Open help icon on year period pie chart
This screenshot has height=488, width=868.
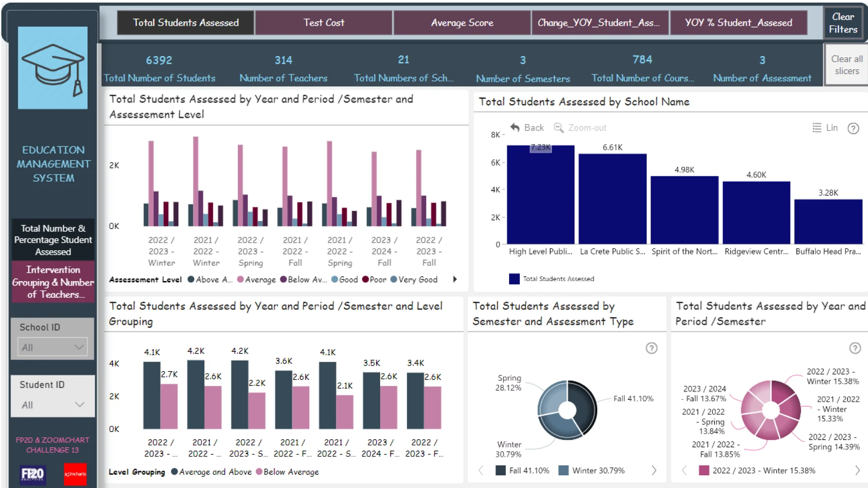click(x=855, y=348)
